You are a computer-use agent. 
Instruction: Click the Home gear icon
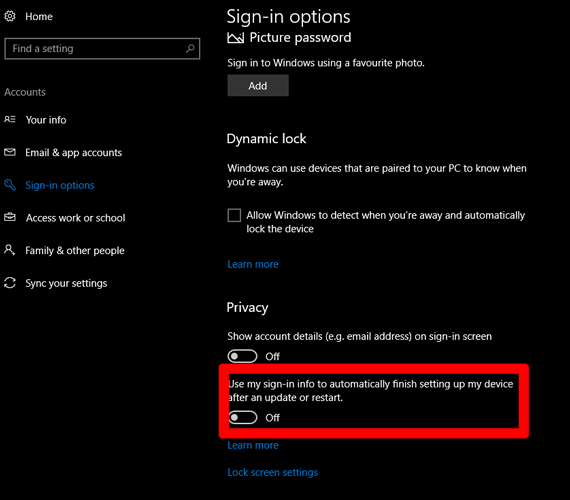pyautogui.click(x=10, y=16)
